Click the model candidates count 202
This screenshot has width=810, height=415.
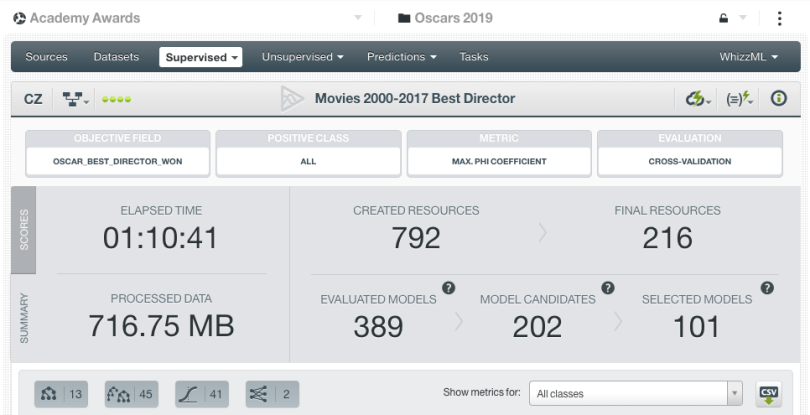tap(537, 327)
